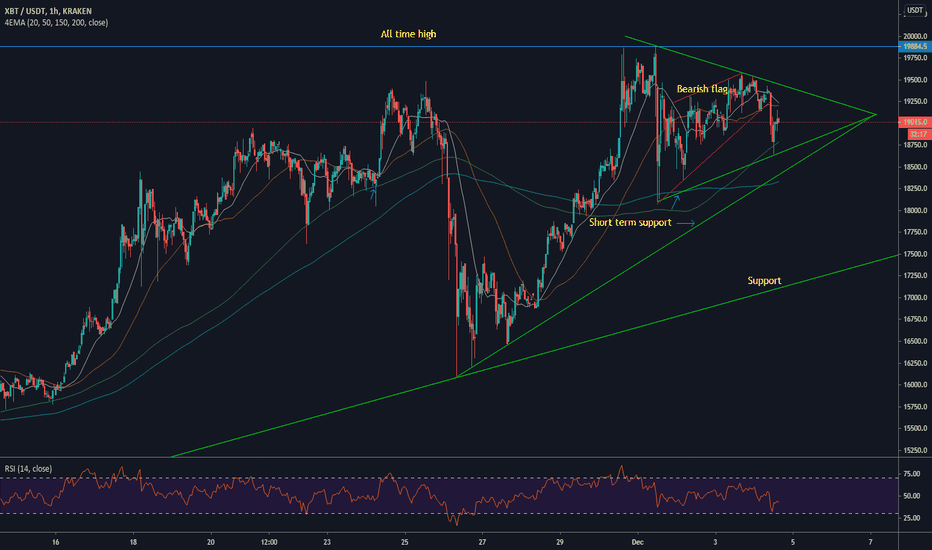Click the 'Short term support' text annotation
The width and height of the screenshot is (932, 550).
[630, 222]
